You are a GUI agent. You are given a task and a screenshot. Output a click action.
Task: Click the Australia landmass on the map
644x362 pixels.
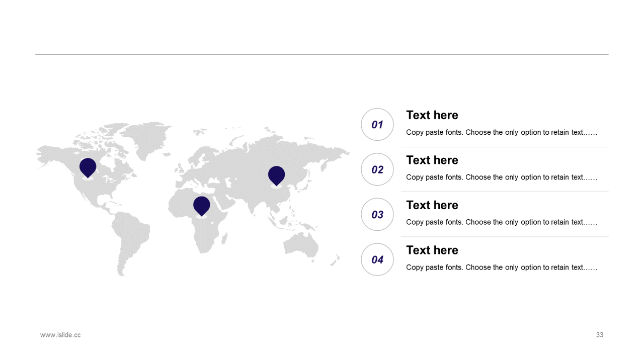301,246
